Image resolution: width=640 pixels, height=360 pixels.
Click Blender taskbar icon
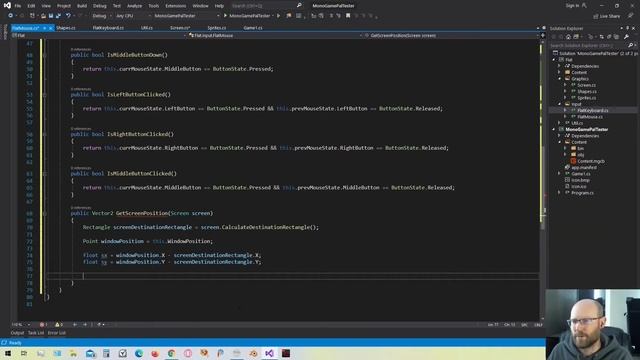point(253,353)
